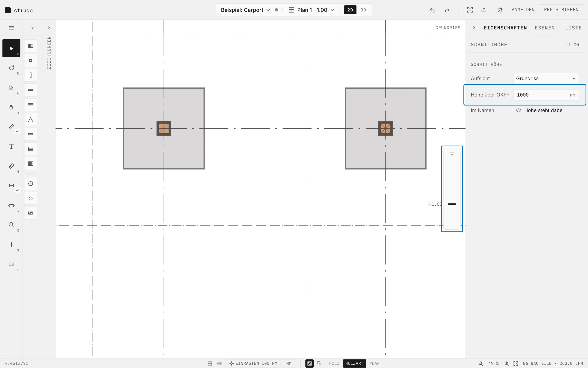Screen dimensions: 588x368
Task: Select the pencil draw tool
Action: (x=11, y=127)
